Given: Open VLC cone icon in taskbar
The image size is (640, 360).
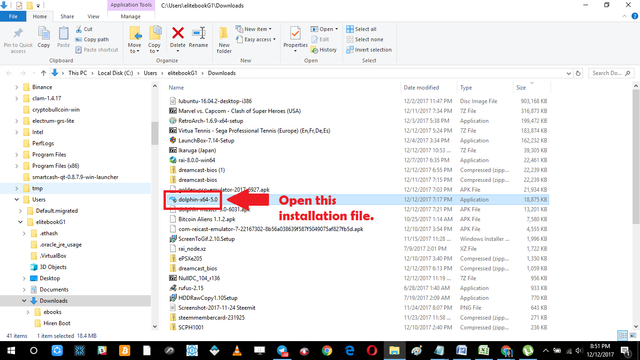Looking at the screenshot, I should tap(237, 351).
